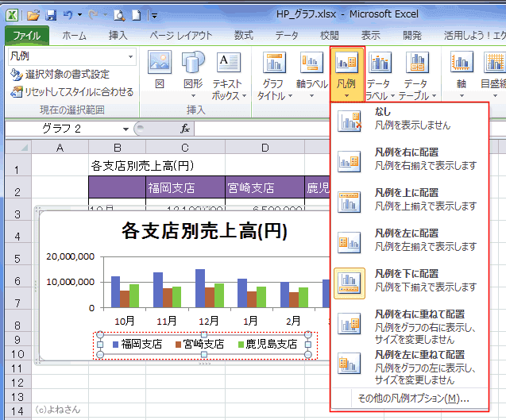The height and width of the screenshot is (420, 506).
Task: Open the undo history dropdown arrow
Action: tap(79, 15)
